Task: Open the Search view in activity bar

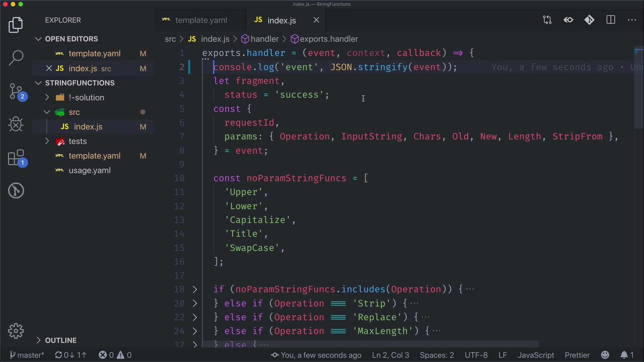Action: tap(16, 58)
